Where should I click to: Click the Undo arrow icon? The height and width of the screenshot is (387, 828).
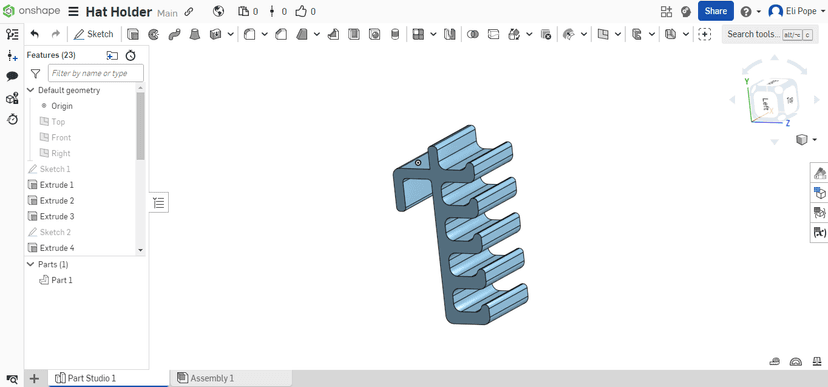[x=35, y=34]
